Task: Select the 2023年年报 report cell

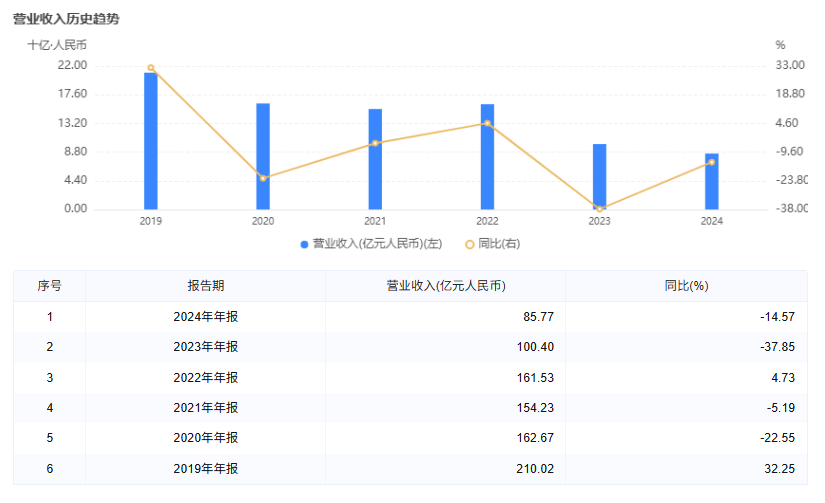Action: (206, 347)
